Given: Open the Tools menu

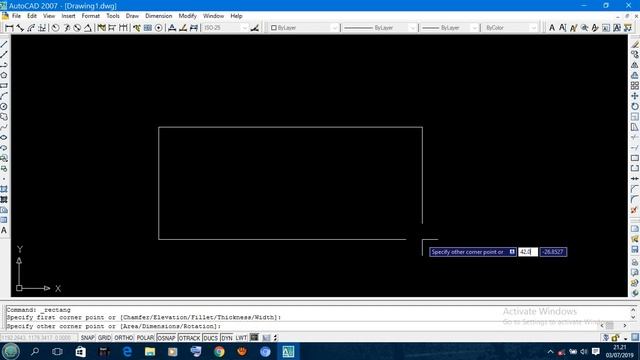Looking at the screenshot, I should [x=113, y=16].
